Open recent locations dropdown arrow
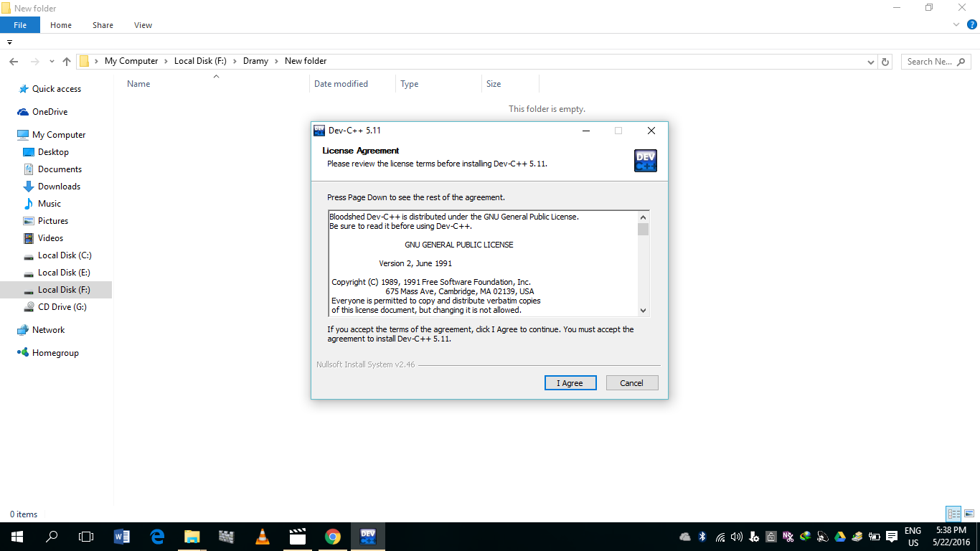This screenshot has height=551, width=980. point(52,62)
